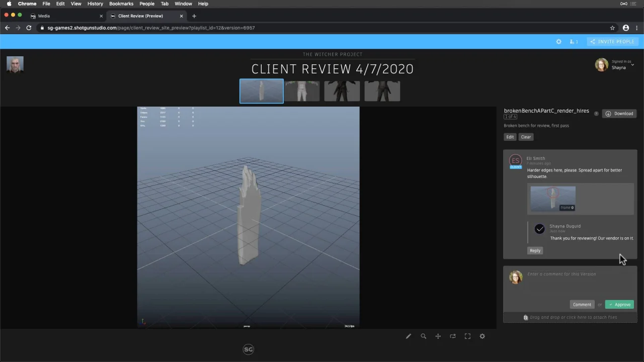Click Invite People button

coord(612,42)
